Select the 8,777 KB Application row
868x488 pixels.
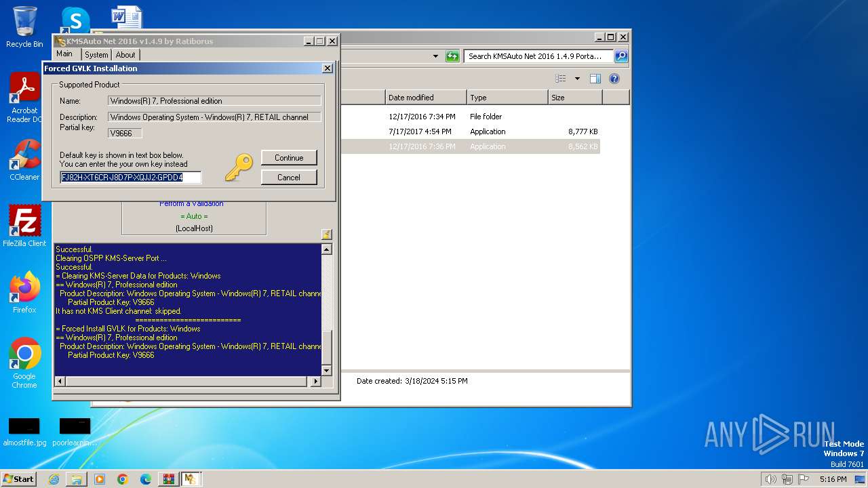[x=471, y=131]
